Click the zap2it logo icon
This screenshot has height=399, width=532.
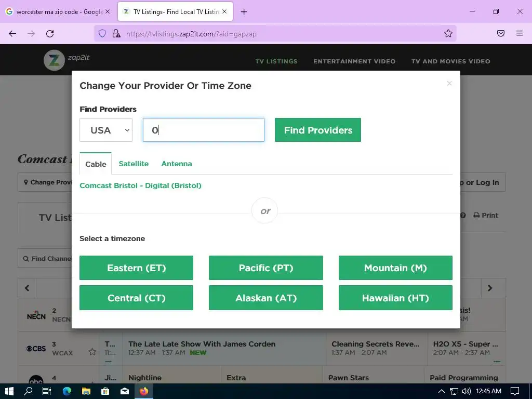coord(54,60)
